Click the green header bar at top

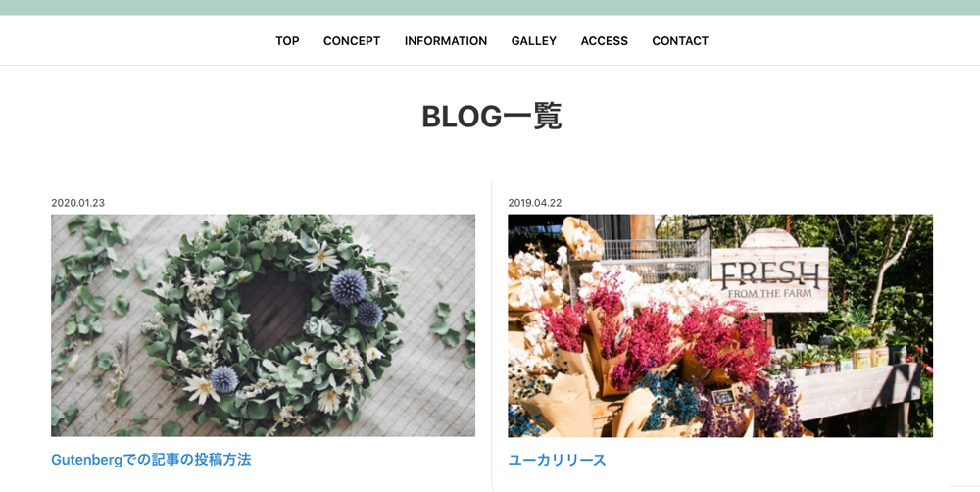point(490,8)
